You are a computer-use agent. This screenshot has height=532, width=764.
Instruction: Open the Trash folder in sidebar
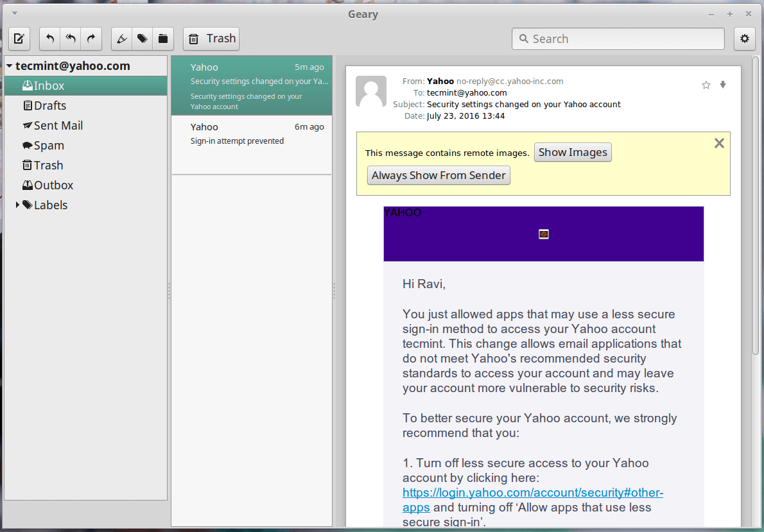coord(86,166)
